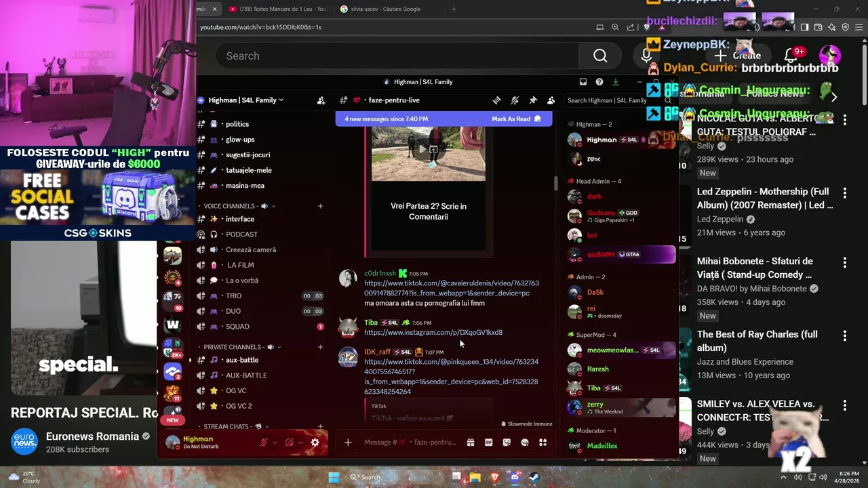Open the apps launcher icon in the message bar

(542, 443)
